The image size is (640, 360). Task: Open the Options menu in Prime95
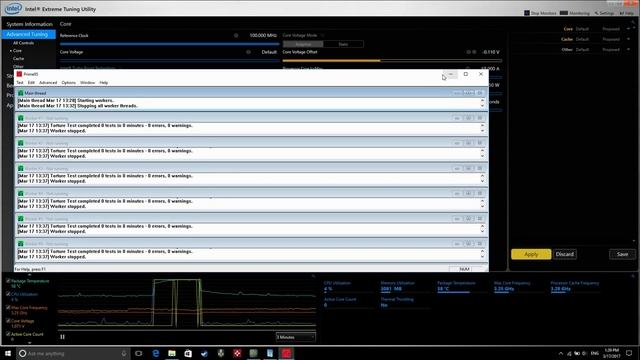click(x=69, y=82)
